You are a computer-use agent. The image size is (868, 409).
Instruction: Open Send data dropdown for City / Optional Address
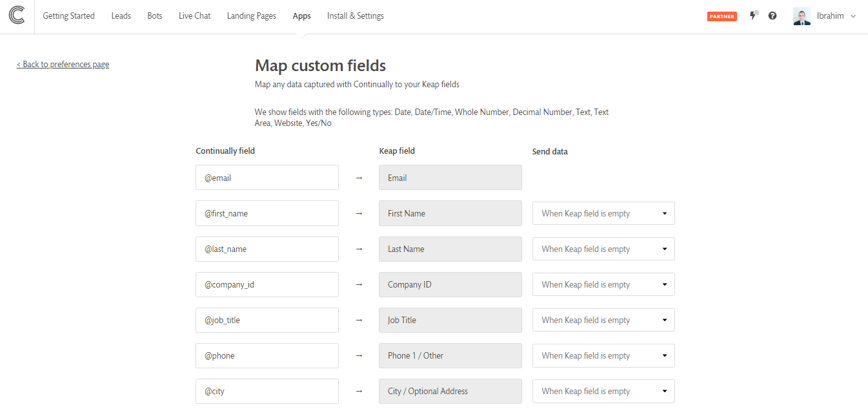pos(603,391)
